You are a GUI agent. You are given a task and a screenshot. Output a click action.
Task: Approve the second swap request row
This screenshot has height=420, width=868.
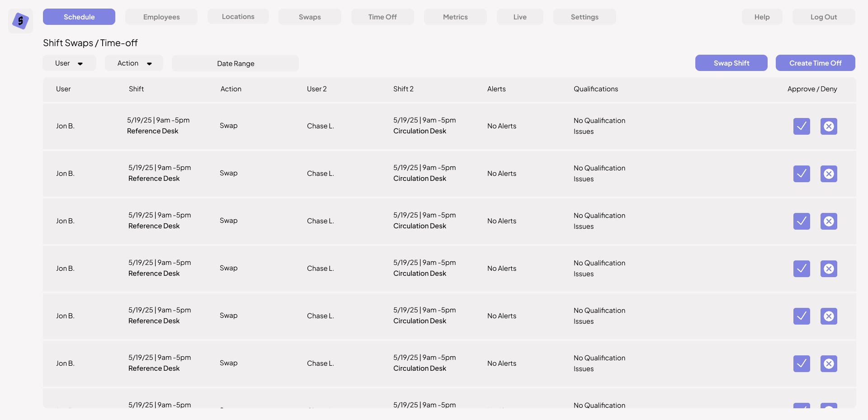[x=801, y=174]
